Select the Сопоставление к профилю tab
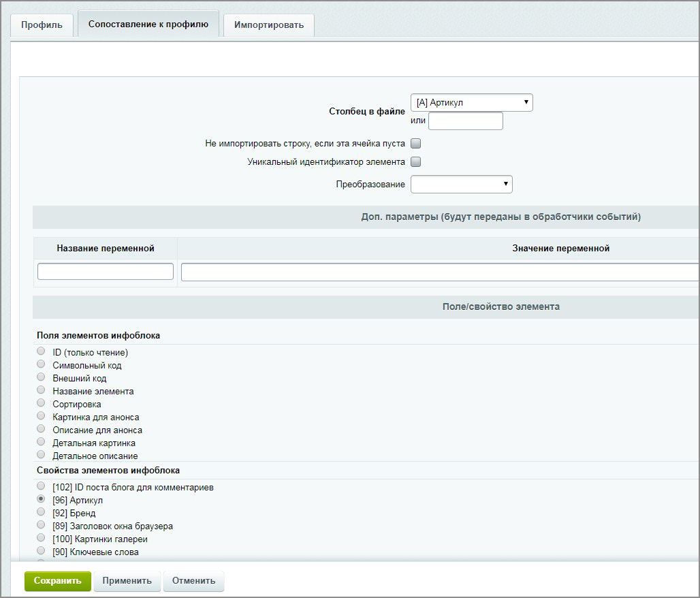700x598 pixels. pos(148,24)
